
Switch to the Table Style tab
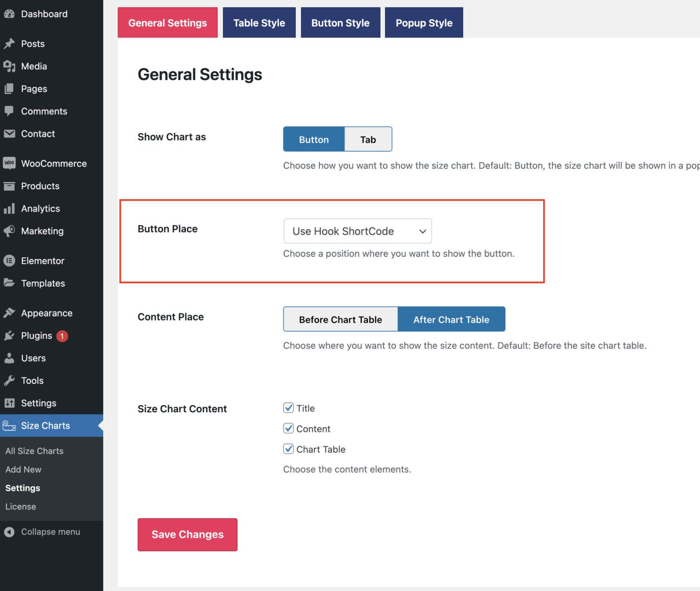pos(259,22)
